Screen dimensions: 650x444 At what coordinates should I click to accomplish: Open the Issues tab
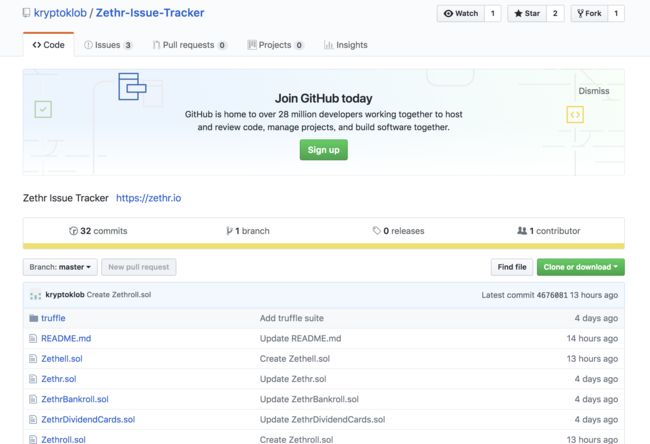108,45
